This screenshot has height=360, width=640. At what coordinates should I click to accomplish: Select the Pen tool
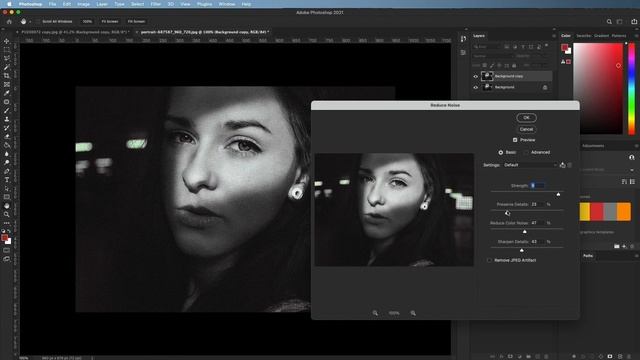pos(7,171)
